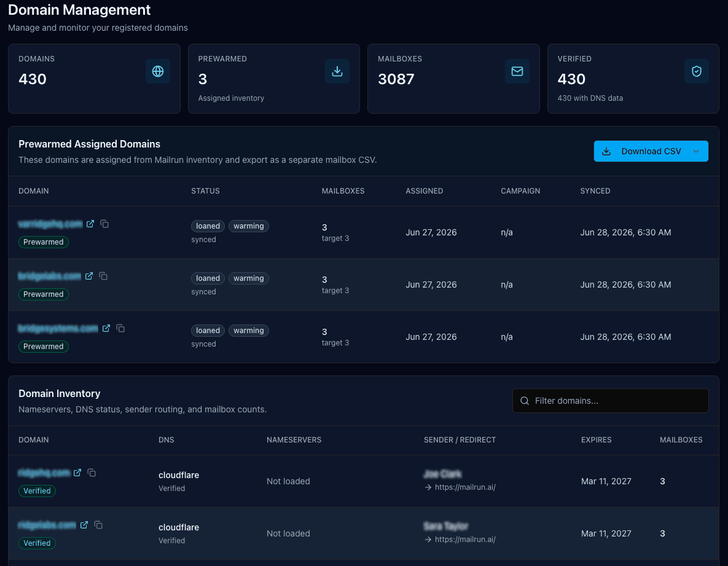Open mailrun.ai redirect link in Joe Clark's row

tap(464, 487)
